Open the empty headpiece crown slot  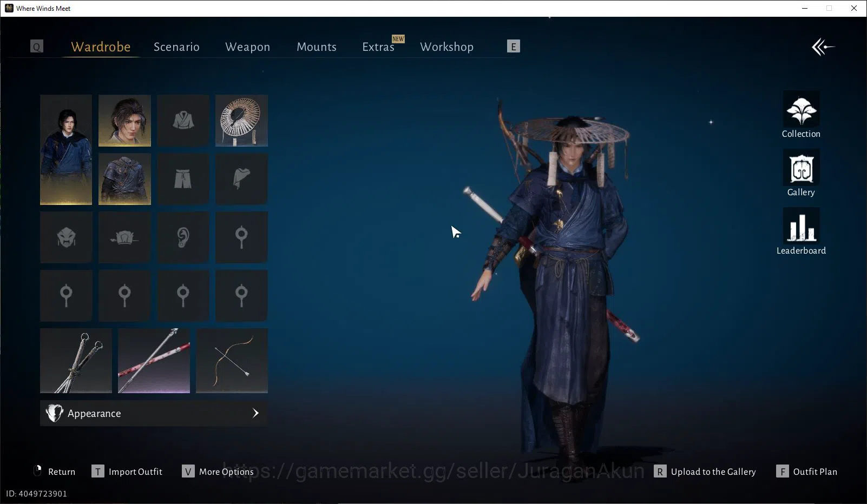[124, 237]
